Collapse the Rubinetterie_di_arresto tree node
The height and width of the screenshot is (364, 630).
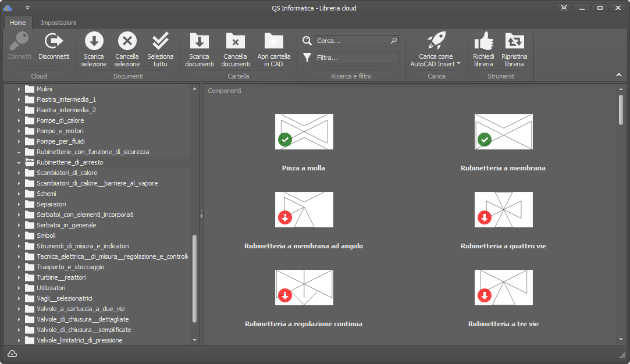[19, 163]
